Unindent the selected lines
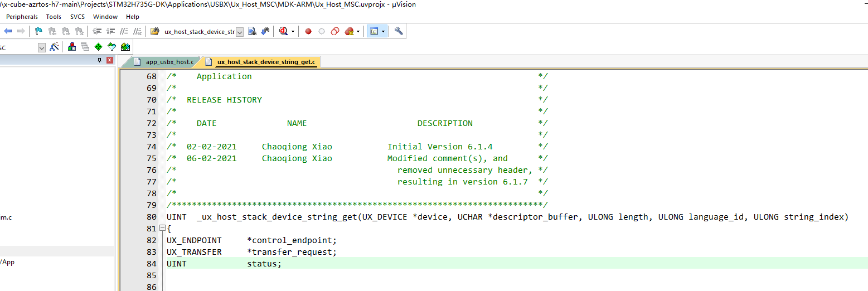The image size is (868, 291). point(110,31)
